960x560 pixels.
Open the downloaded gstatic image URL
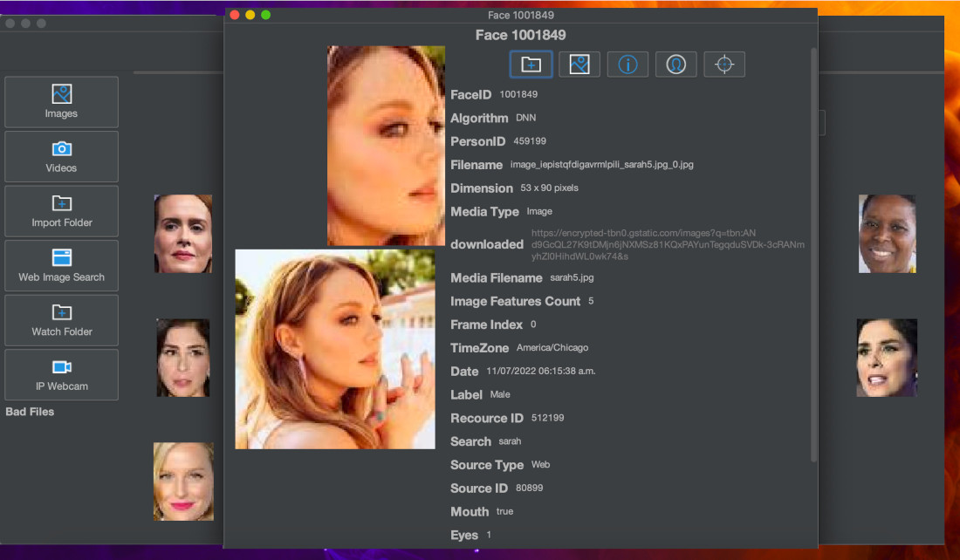(668, 245)
